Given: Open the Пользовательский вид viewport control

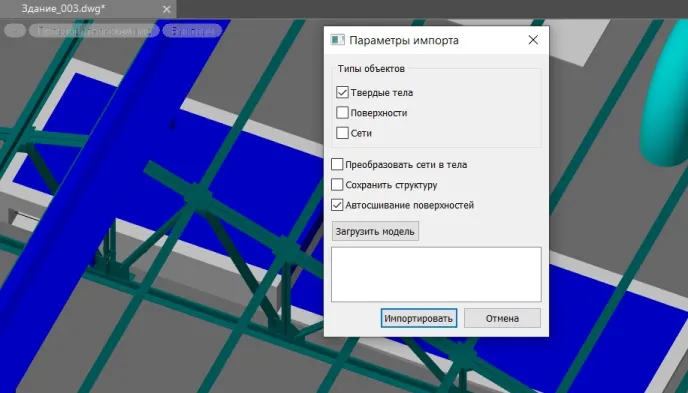Looking at the screenshot, I should pyautogui.click(x=94, y=31).
